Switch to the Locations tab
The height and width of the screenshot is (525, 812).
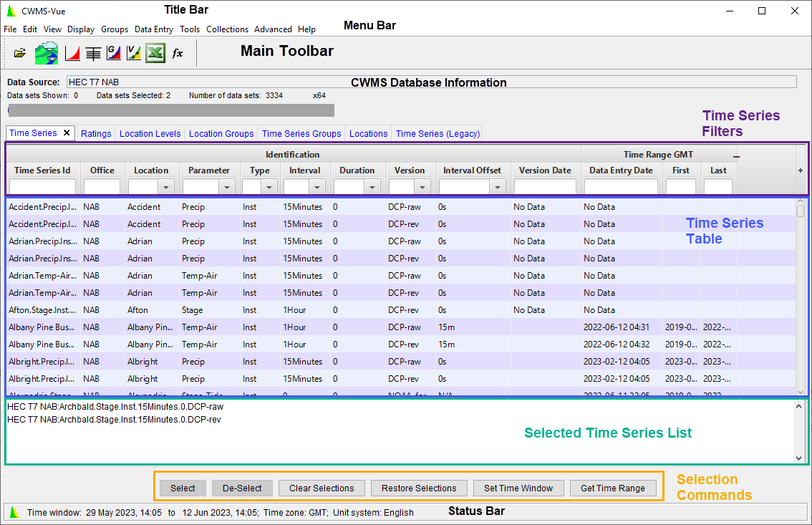point(368,134)
